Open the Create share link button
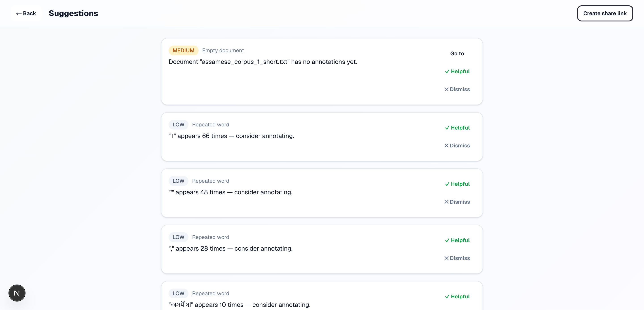644x310 pixels. [x=605, y=13]
